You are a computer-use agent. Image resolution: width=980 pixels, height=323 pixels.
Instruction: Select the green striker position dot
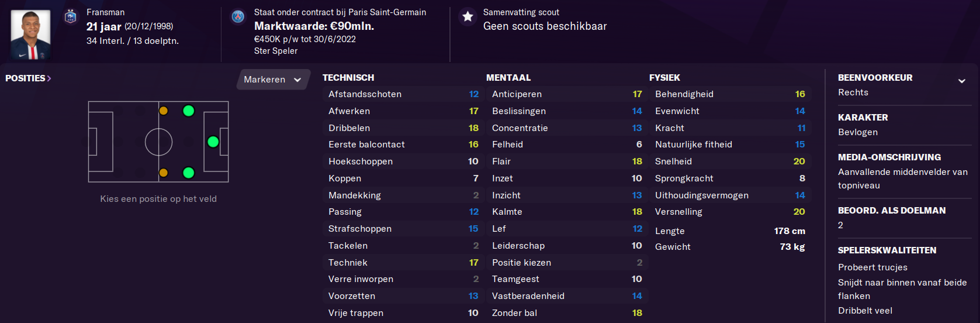point(213,142)
